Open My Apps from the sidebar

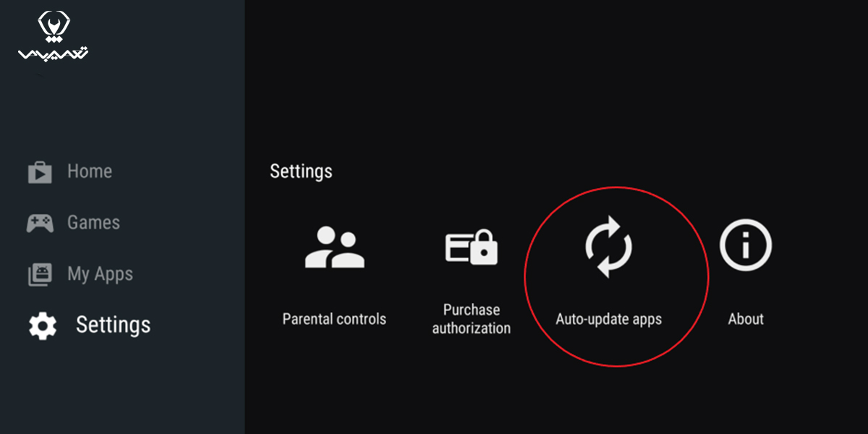point(100,274)
